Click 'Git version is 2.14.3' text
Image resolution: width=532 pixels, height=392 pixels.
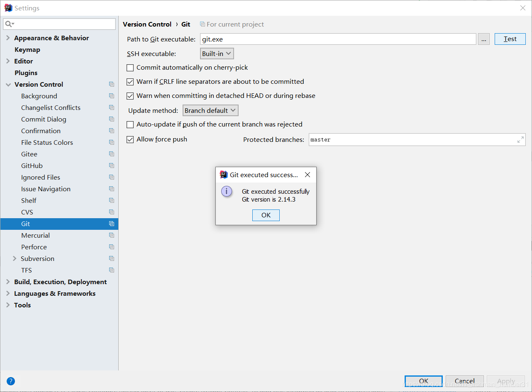[268, 200]
